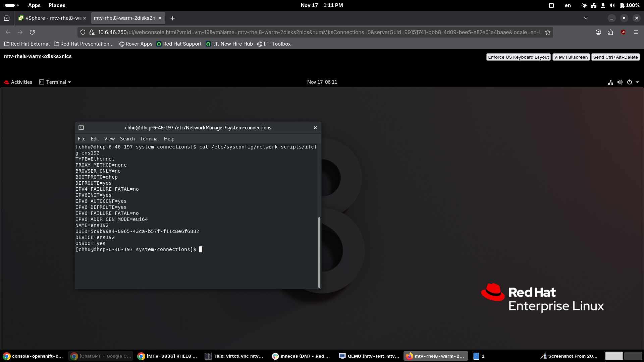
Task: Open the Firefox extensions puzzle icon
Action: pos(610,32)
